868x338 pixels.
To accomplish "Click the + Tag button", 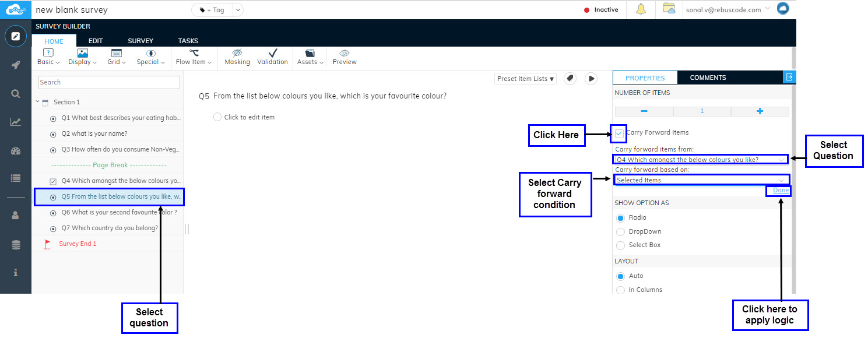I will point(212,10).
